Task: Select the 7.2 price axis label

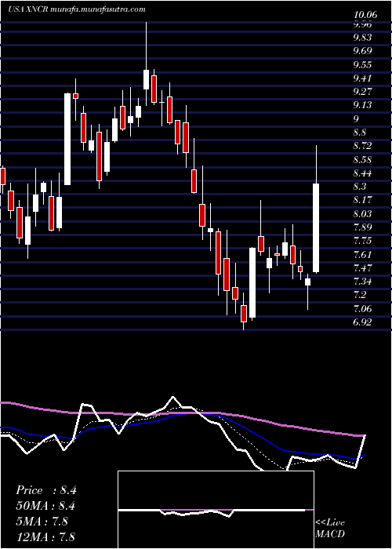Action: [359, 296]
